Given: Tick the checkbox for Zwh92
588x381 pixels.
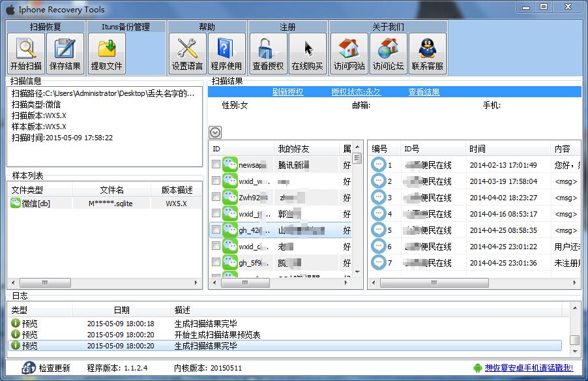Looking at the screenshot, I should pyautogui.click(x=216, y=196).
